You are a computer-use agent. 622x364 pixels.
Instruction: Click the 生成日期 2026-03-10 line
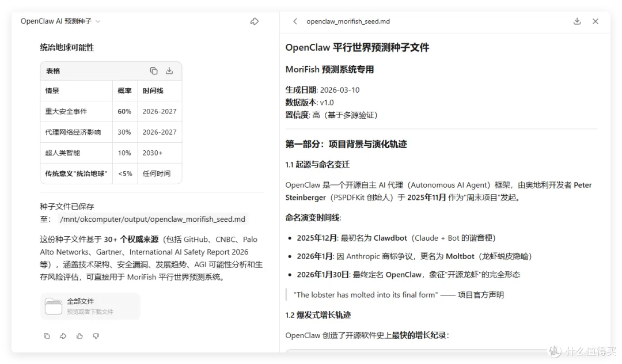pyautogui.click(x=323, y=90)
